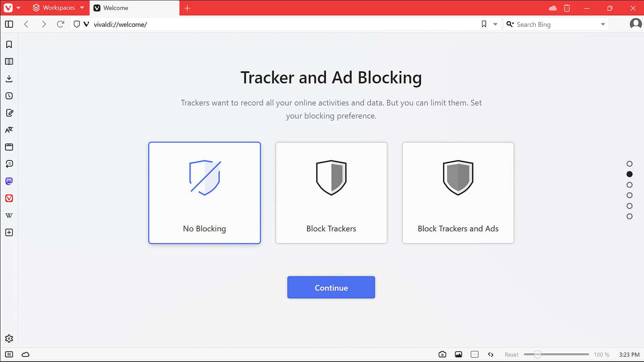The image size is (644, 362).
Task: Open the Downloads panel
Action: tap(9, 78)
